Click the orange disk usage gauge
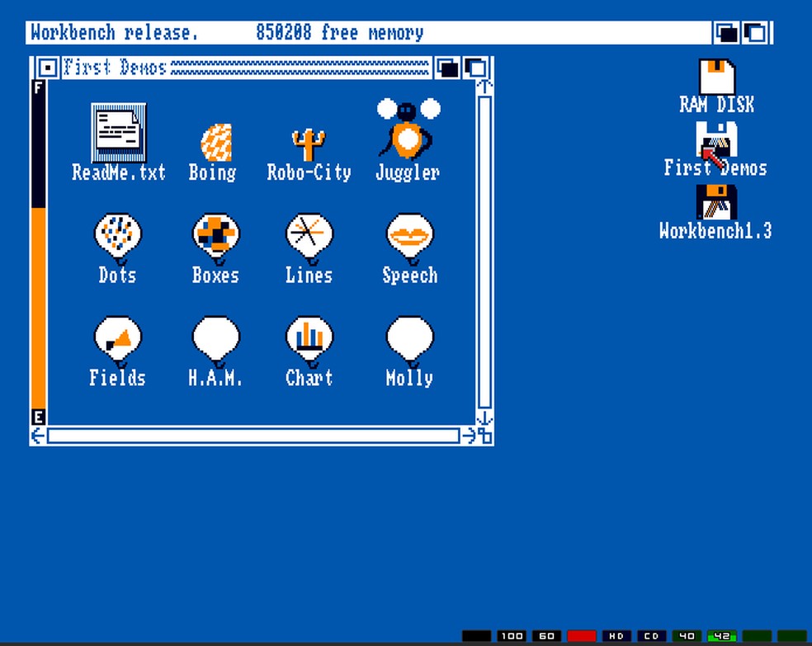The height and width of the screenshot is (646, 812). (38, 309)
